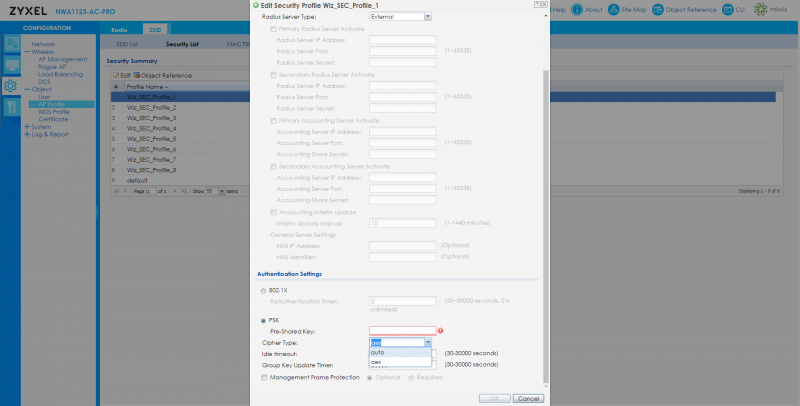Open the CLI icon

pos(728,10)
